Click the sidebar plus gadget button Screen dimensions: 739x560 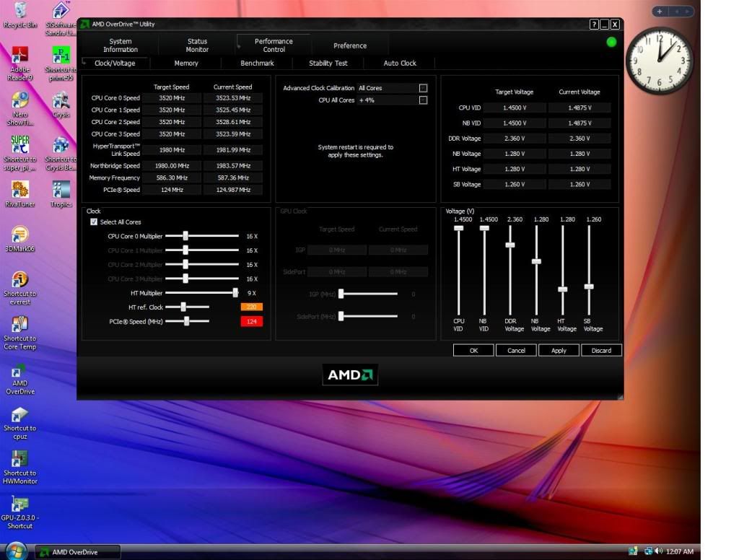[x=660, y=12]
